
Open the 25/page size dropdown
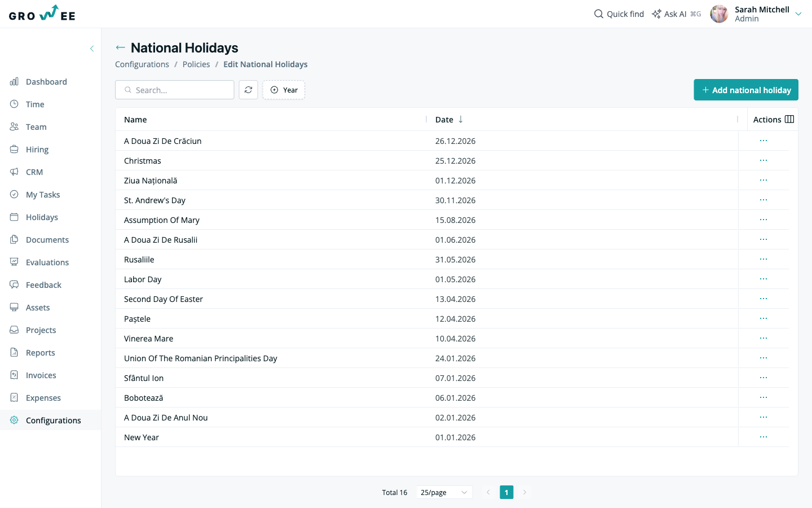[444, 492]
